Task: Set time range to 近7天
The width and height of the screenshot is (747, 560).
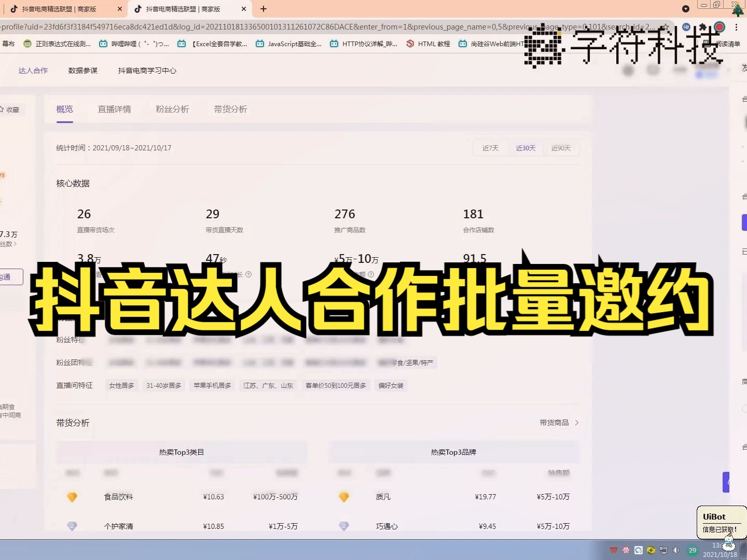Action: pyautogui.click(x=491, y=148)
